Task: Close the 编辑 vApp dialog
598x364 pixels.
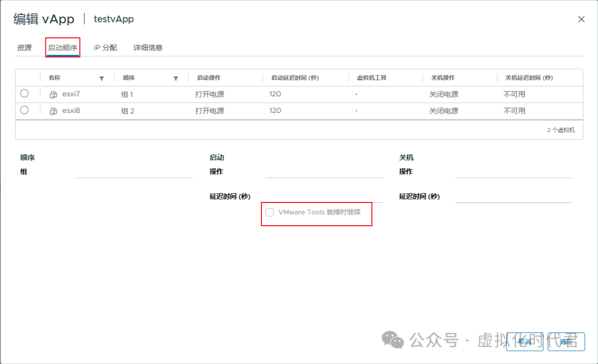Action: [581, 19]
